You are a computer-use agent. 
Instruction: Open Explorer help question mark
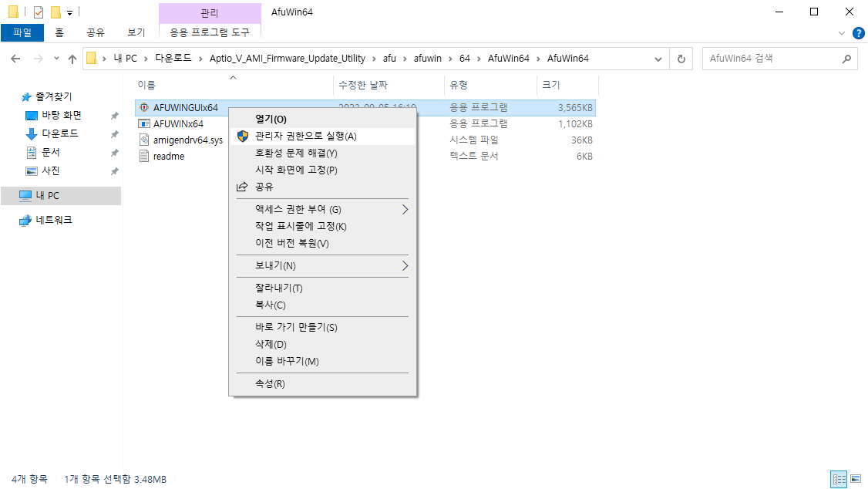tap(859, 33)
